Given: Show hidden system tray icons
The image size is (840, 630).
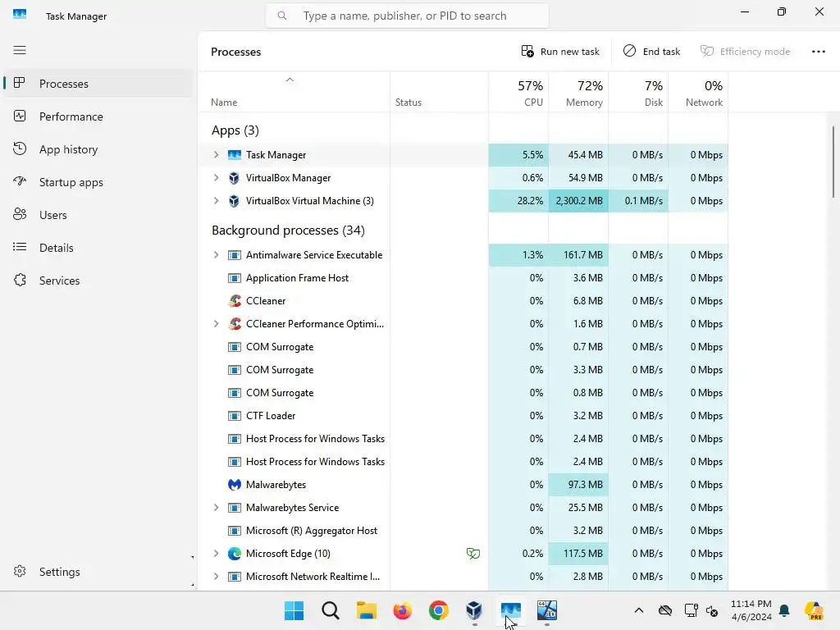Looking at the screenshot, I should click(x=638, y=610).
